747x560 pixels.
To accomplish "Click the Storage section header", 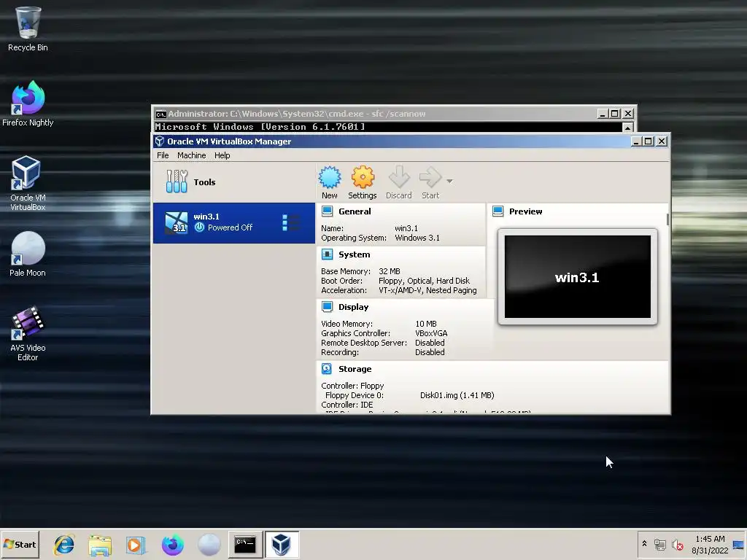I will coord(355,369).
